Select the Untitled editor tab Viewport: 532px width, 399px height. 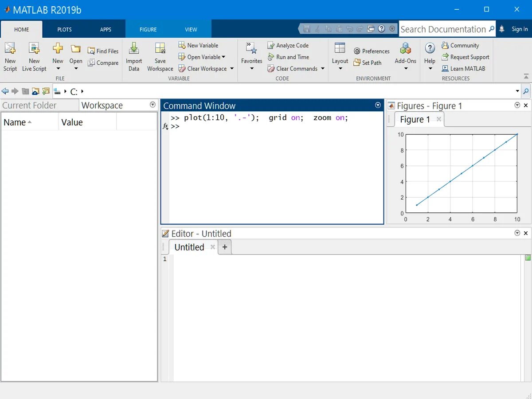189,247
